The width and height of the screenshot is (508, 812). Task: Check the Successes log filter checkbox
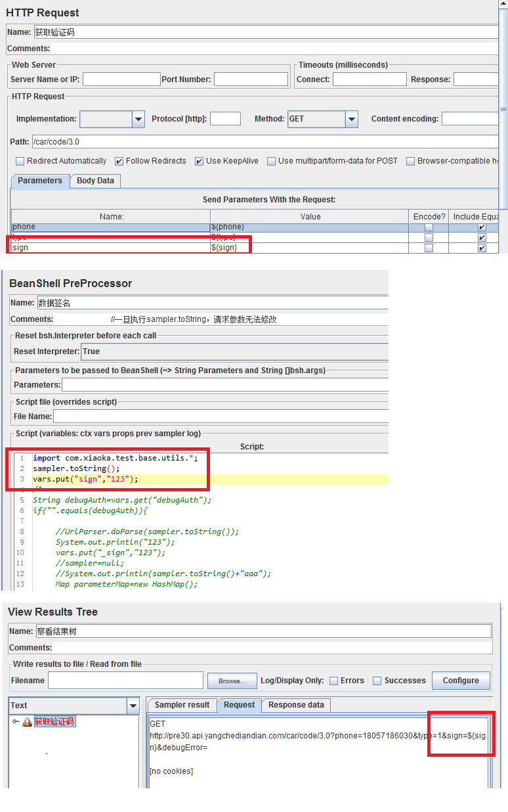[377, 681]
